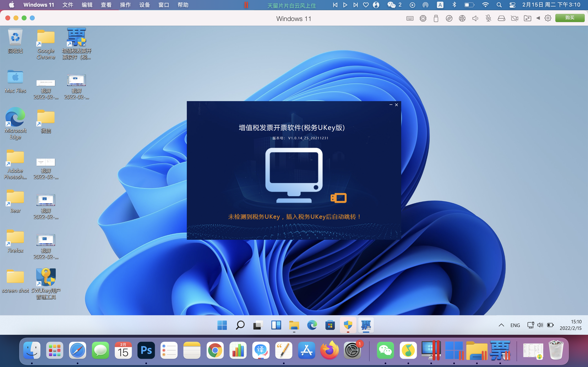588x367 pixels.
Task: Toggle Bluetooth in the macOS menu bar
Action: pyautogui.click(x=454, y=5)
